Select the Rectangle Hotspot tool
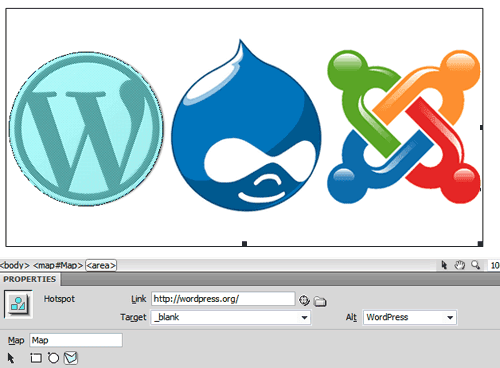Image resolution: width=500 pixels, height=368 pixels. click(x=36, y=358)
